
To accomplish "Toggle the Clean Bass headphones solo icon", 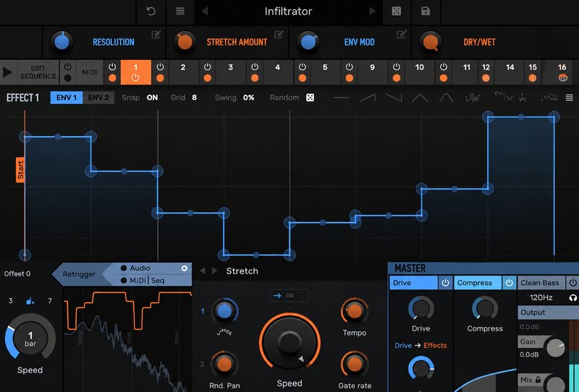I will (572, 297).
